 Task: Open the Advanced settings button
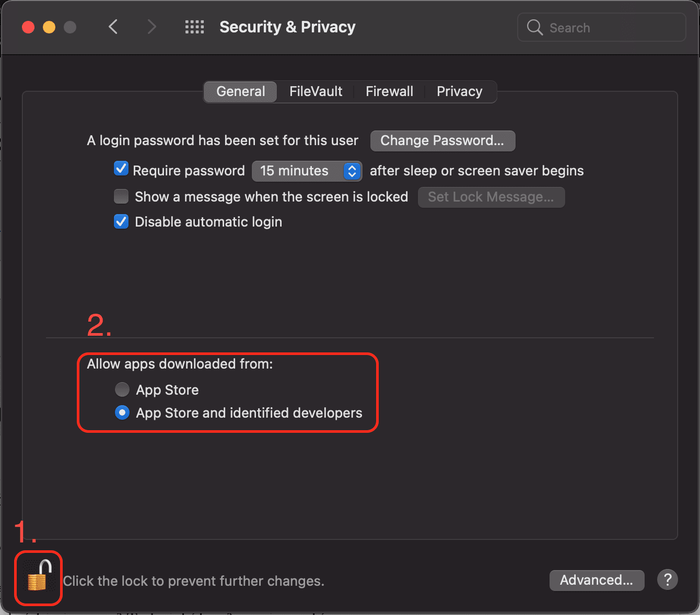click(x=596, y=580)
